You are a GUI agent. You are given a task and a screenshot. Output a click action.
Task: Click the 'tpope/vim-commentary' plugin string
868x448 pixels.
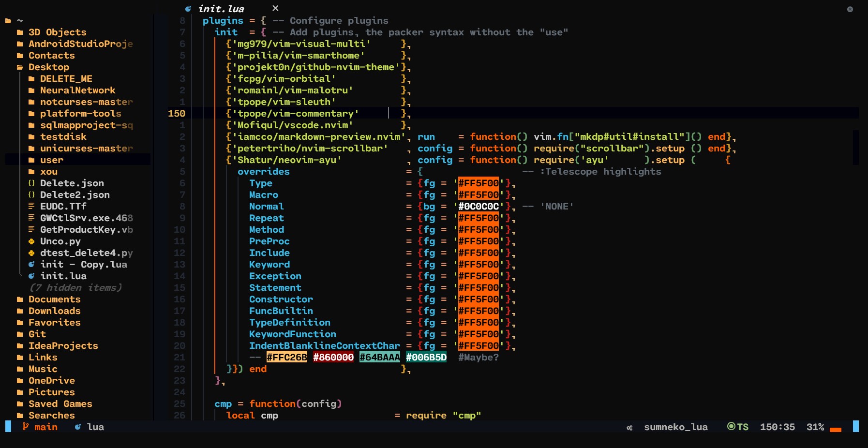[295, 114]
